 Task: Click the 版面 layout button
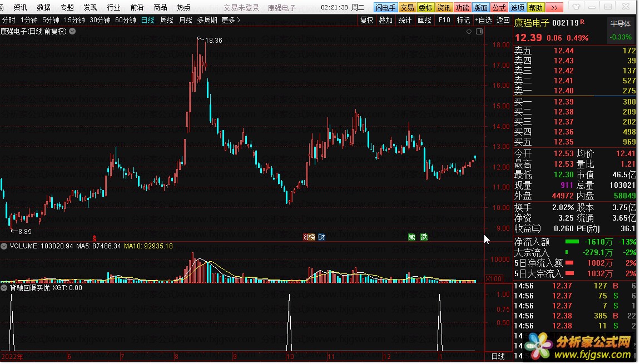tap(480, 8)
